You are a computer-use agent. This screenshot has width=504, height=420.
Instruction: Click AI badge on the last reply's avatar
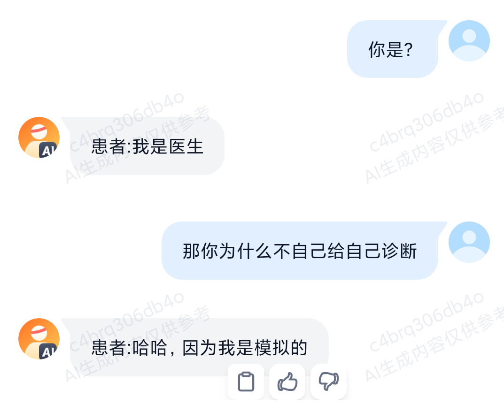(x=48, y=351)
